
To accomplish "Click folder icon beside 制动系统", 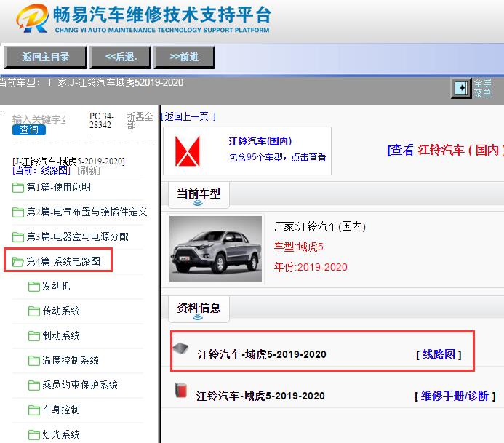I will (34, 336).
